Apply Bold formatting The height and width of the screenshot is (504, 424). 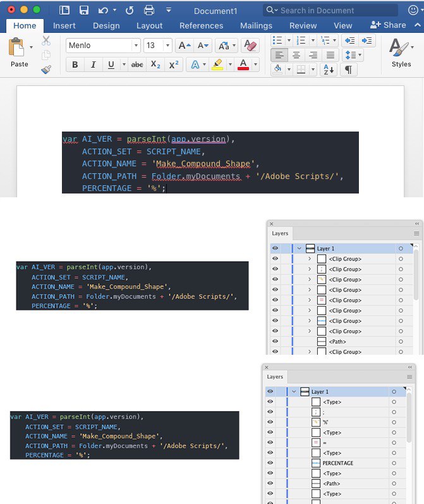[75, 65]
